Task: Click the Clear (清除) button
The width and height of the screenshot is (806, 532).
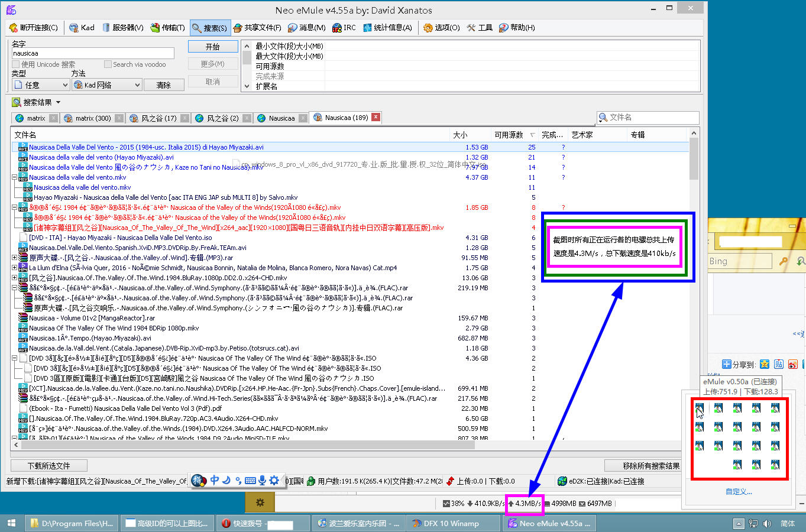Action: pyautogui.click(x=163, y=85)
